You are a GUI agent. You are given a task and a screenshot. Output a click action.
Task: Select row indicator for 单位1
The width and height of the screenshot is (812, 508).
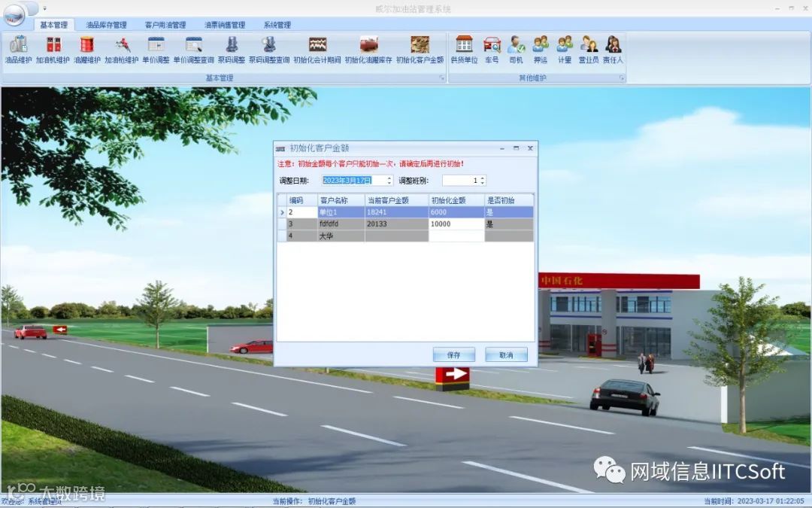click(x=282, y=212)
